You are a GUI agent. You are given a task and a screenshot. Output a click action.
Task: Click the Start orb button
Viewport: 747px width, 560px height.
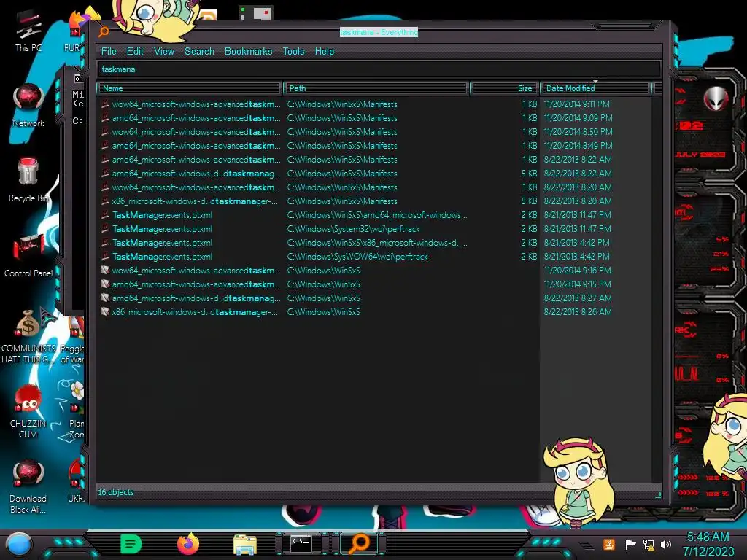(x=18, y=545)
